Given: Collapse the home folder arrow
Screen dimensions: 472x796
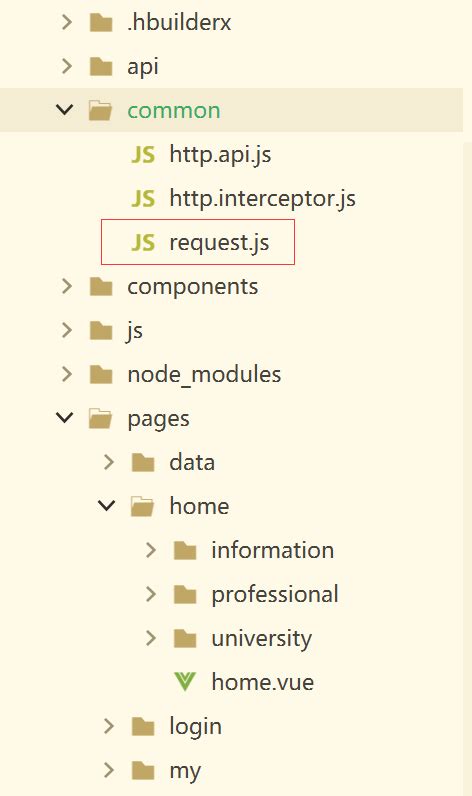Looking at the screenshot, I should coord(107,506).
